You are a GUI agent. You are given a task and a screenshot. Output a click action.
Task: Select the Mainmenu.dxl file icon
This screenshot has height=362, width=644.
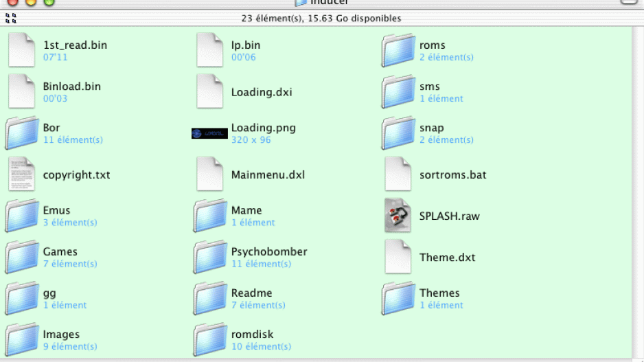click(209, 174)
